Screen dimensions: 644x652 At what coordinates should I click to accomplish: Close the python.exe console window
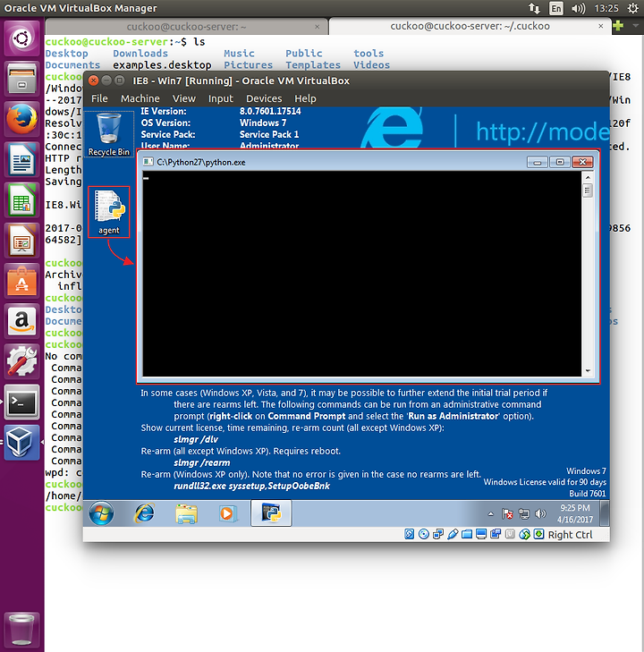582,162
